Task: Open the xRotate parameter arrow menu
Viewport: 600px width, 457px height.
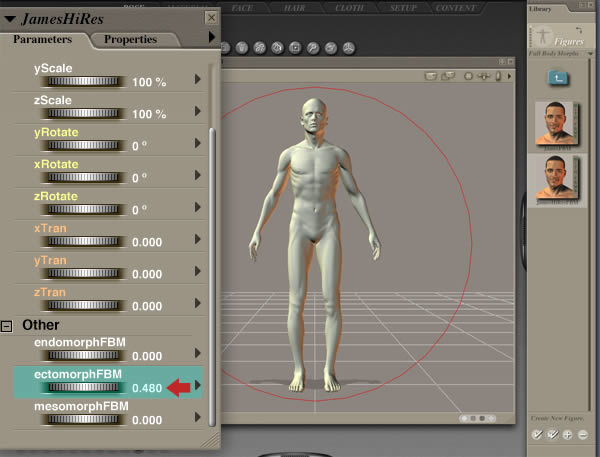Action: click(x=197, y=175)
